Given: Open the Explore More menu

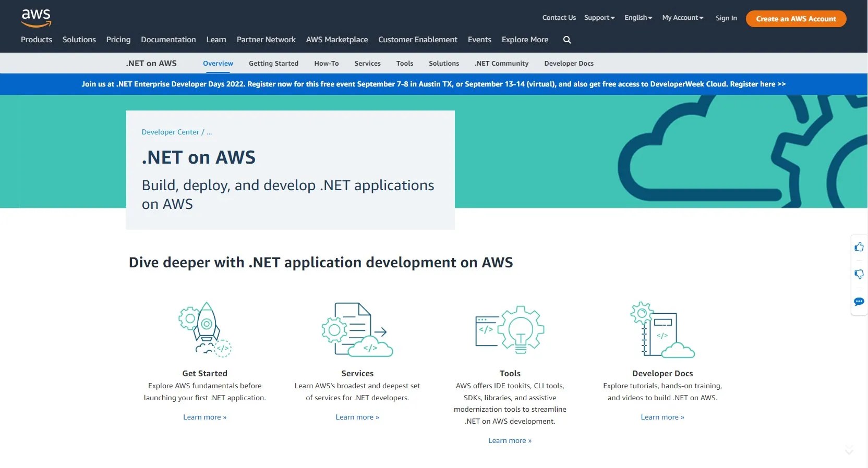Looking at the screenshot, I should (525, 40).
